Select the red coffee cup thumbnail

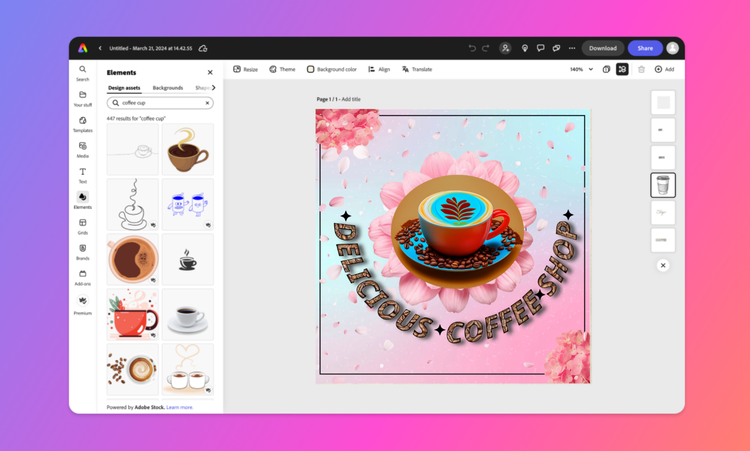pyautogui.click(x=133, y=314)
